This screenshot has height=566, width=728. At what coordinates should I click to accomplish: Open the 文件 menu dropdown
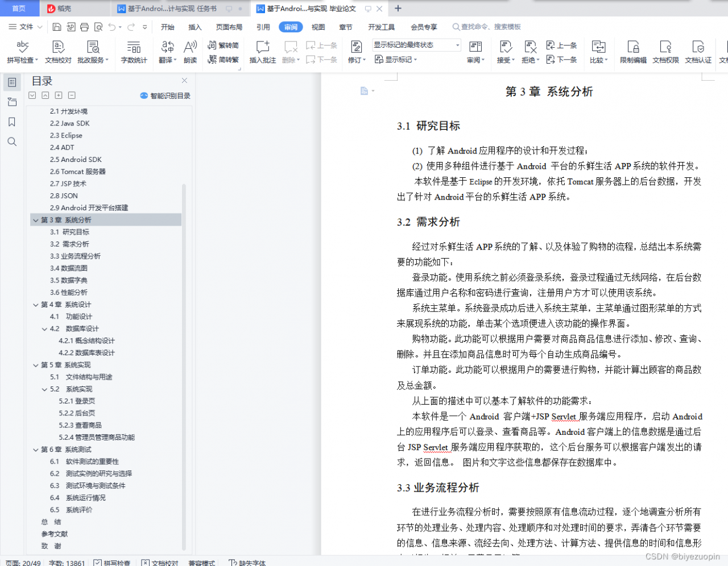pyautogui.click(x=26, y=27)
